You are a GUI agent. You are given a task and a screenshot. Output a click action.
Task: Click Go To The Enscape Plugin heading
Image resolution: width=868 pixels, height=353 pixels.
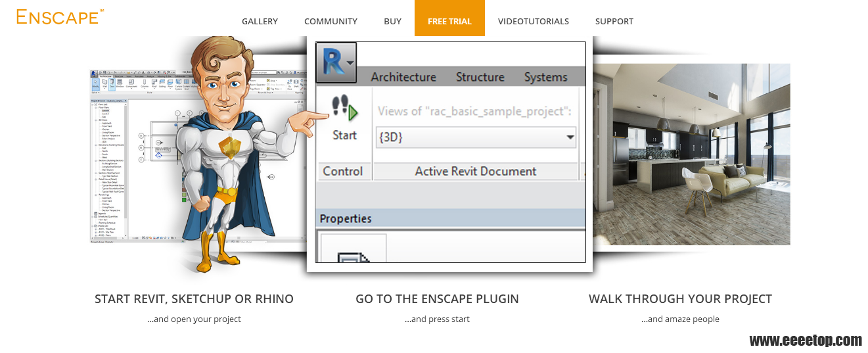(437, 298)
